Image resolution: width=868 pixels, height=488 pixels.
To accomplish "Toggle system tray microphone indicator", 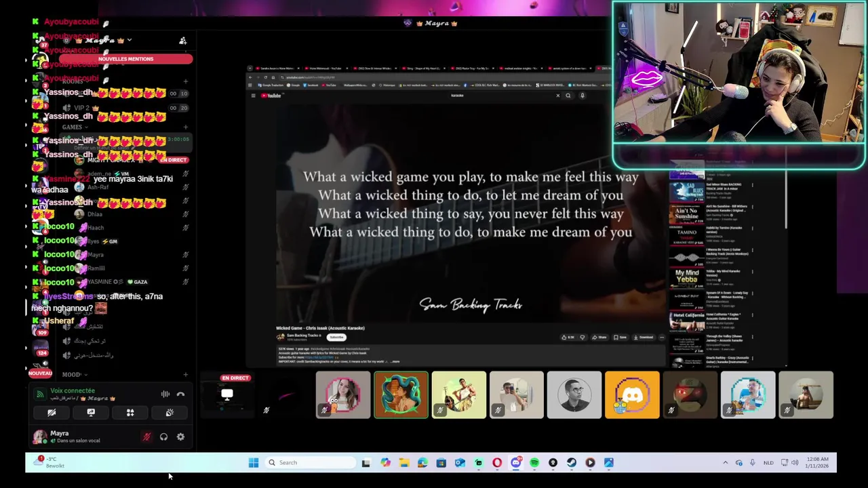I will pyautogui.click(x=752, y=463).
